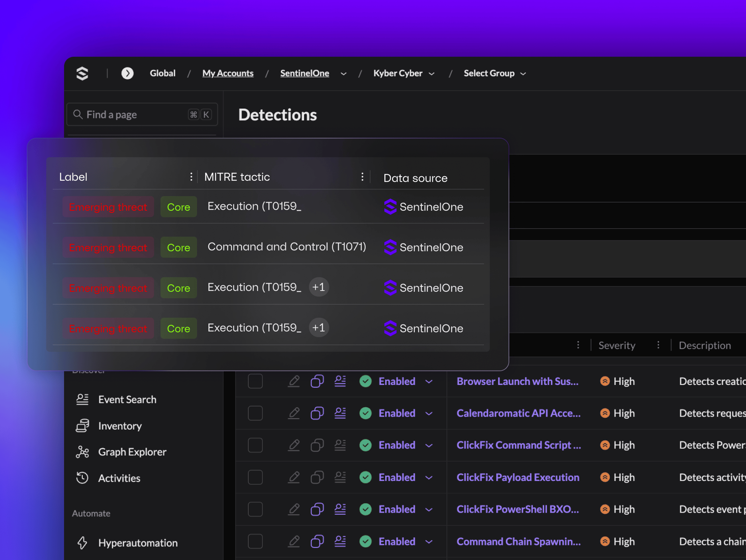Open ClickFix Command Script detection link
Viewport: 746px width, 560px height.
tap(519, 445)
